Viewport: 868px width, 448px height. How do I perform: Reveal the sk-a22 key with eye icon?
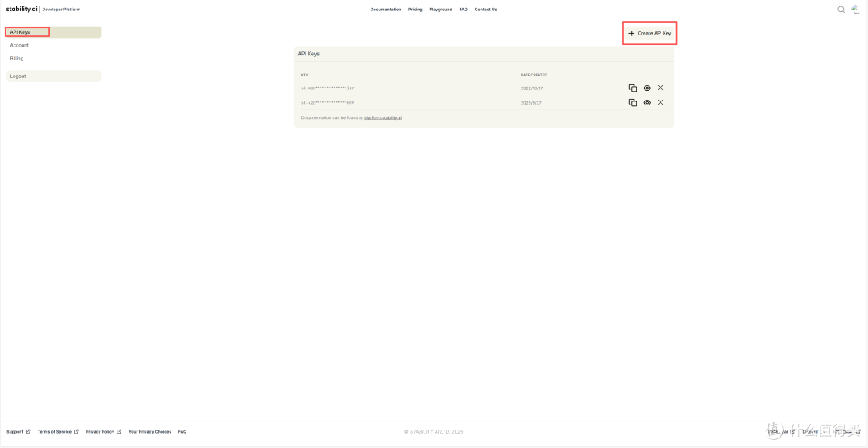647,102
